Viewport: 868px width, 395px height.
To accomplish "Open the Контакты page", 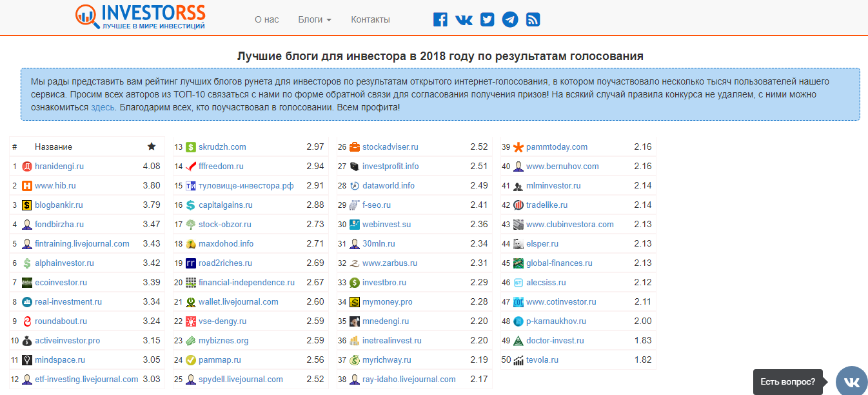I will [370, 19].
